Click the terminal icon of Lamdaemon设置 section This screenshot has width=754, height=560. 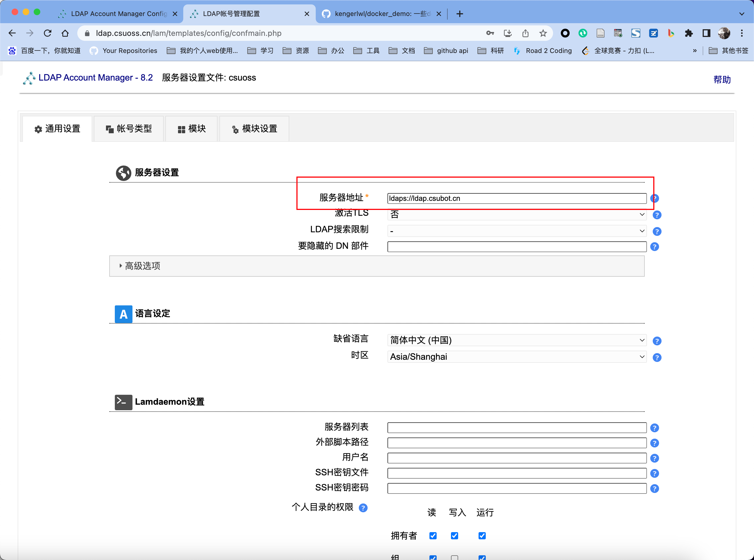pos(123,402)
